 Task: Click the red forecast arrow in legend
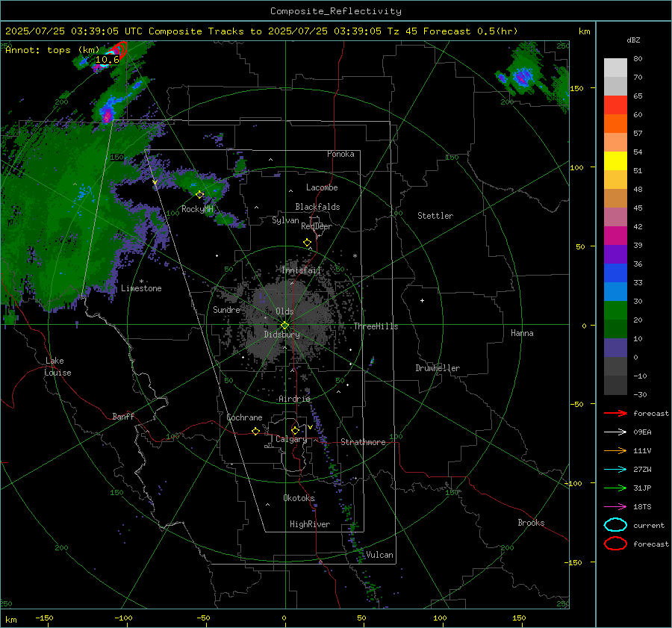click(615, 413)
